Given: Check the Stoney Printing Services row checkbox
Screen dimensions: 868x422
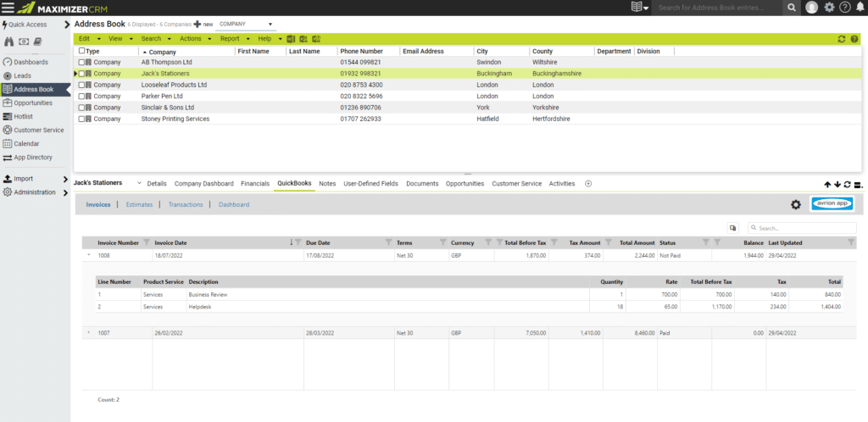Looking at the screenshot, I should click(81, 119).
